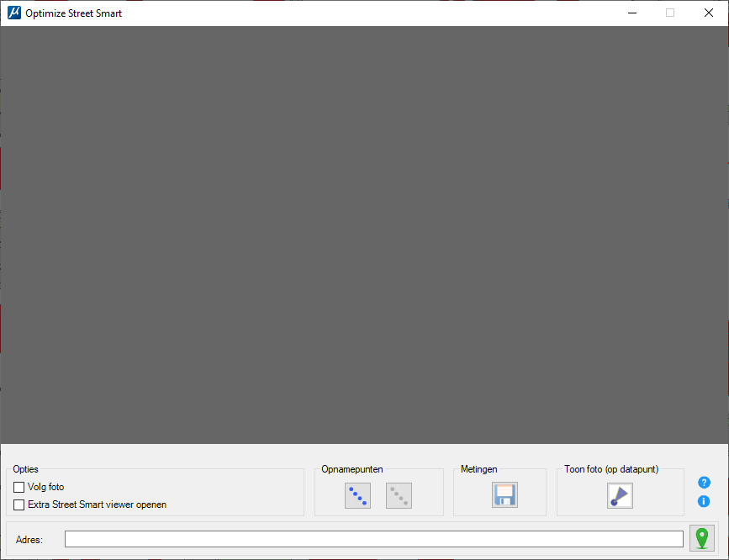The width and height of the screenshot is (729, 560).
Task: Save measurements with the floppy disk icon
Action: [504, 495]
